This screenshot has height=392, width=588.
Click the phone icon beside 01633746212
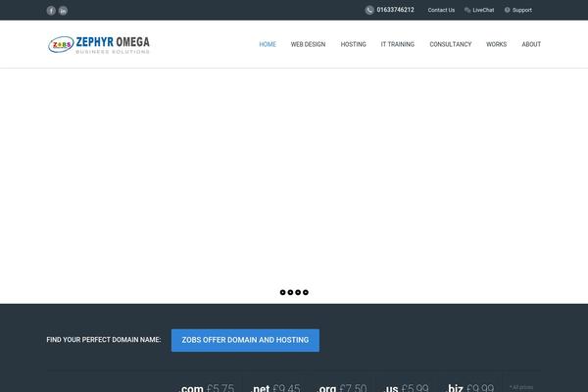point(369,10)
